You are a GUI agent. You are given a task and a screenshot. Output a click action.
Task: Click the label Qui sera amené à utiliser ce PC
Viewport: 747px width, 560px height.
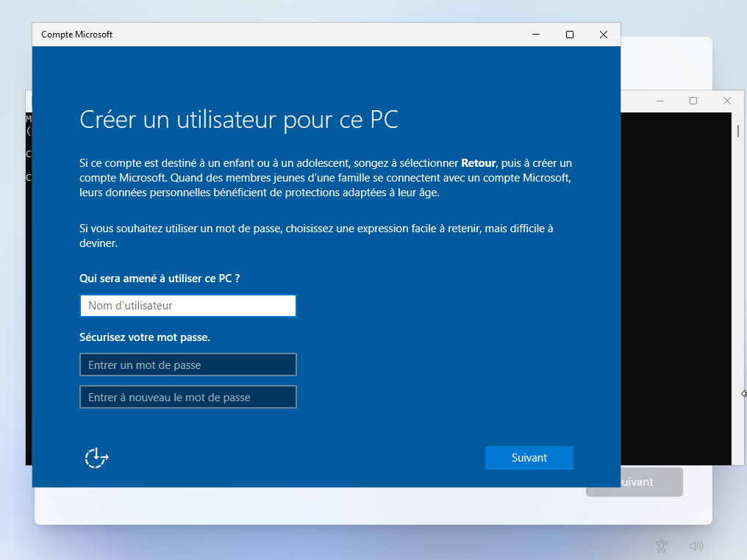(160, 279)
